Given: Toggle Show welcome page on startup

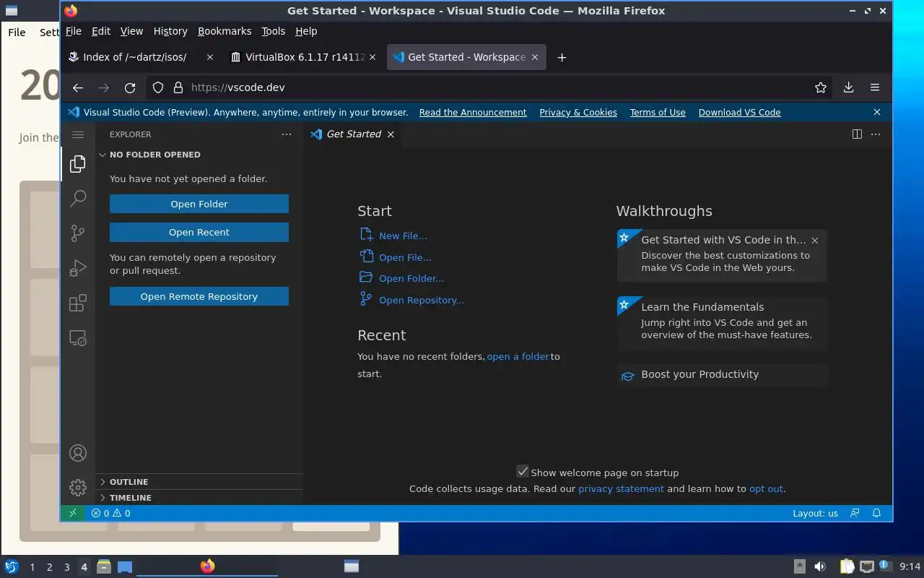Looking at the screenshot, I should coord(523,472).
